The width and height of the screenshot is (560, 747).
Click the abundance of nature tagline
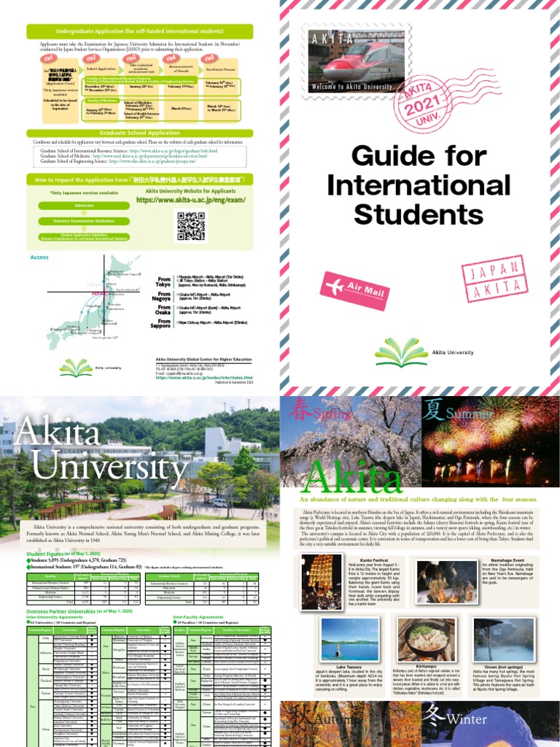click(418, 499)
